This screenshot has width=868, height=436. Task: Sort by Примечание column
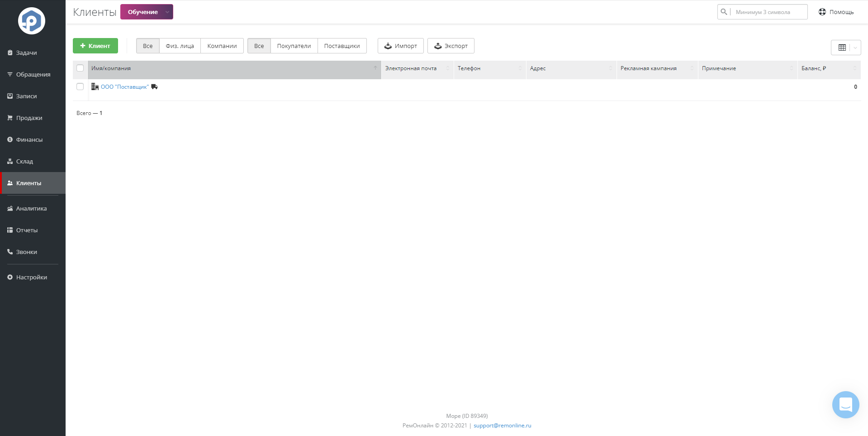click(x=748, y=70)
